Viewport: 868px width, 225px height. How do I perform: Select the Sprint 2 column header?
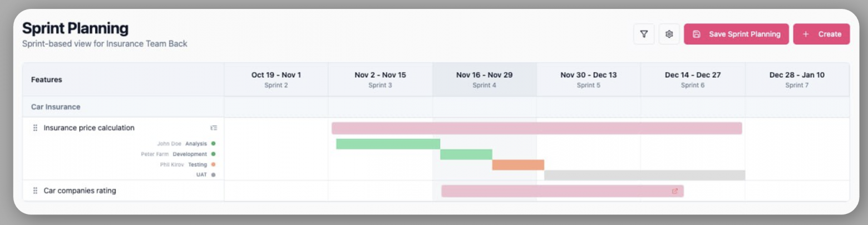[x=276, y=79]
